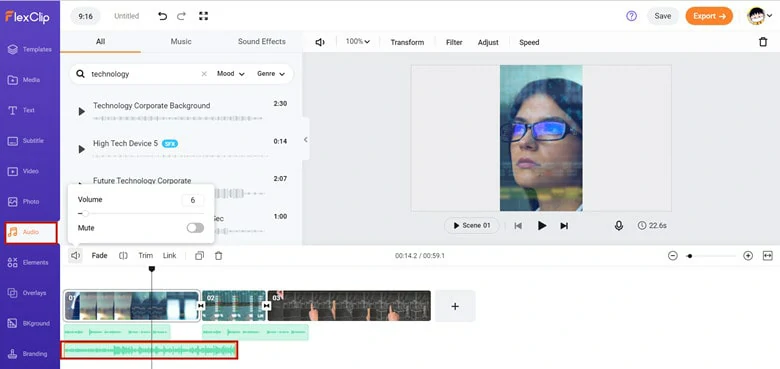Click the Save button
This screenshot has height=369, width=780.
click(663, 16)
